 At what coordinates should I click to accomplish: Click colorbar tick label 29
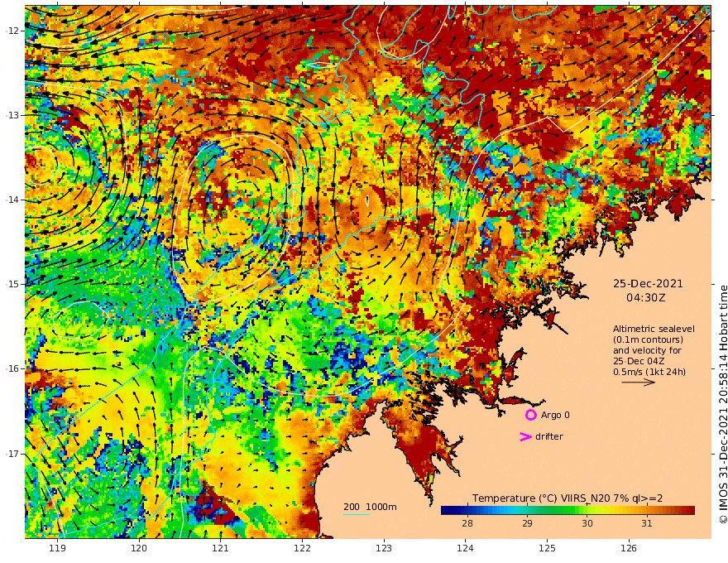click(527, 523)
